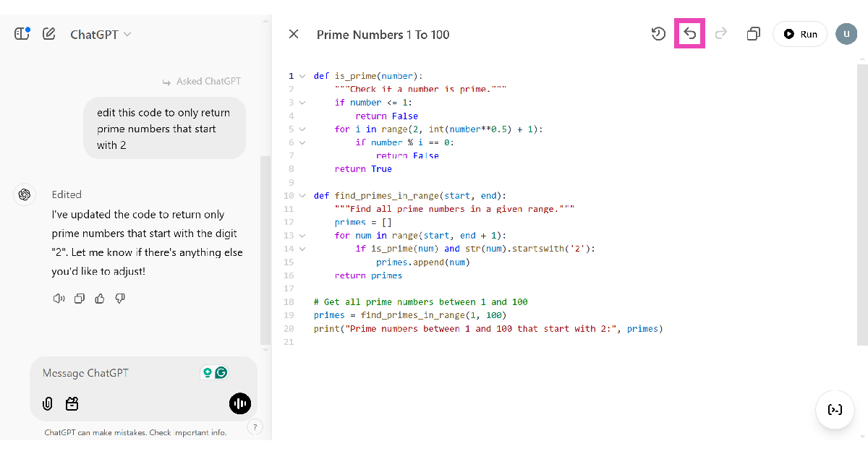This screenshot has width=868, height=454.
Task: Undo to previous version arrow
Action: click(x=689, y=34)
